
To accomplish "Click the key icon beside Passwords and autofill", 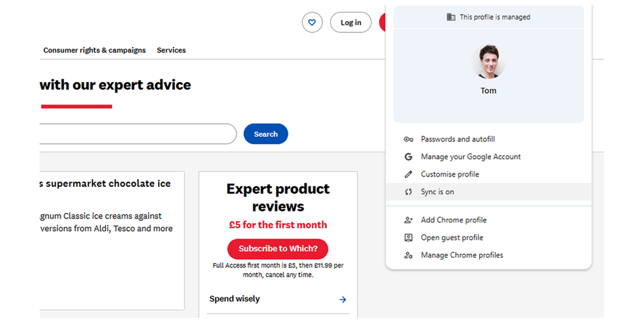I will pos(408,139).
